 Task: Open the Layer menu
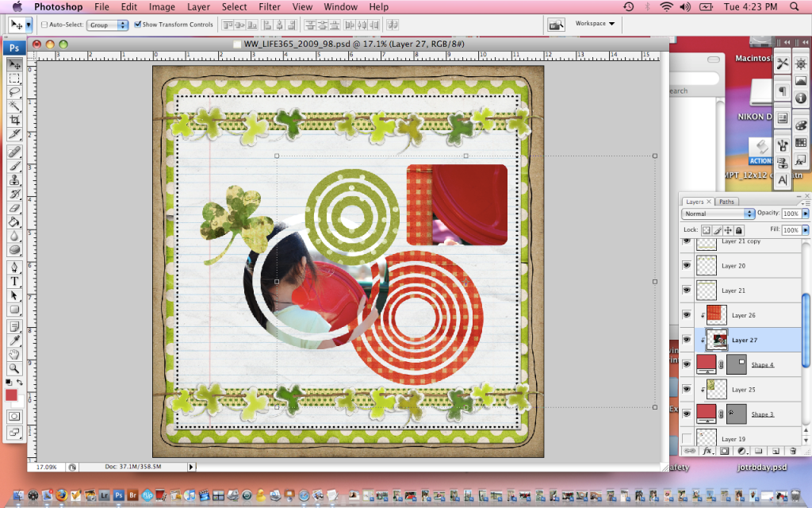(198, 6)
